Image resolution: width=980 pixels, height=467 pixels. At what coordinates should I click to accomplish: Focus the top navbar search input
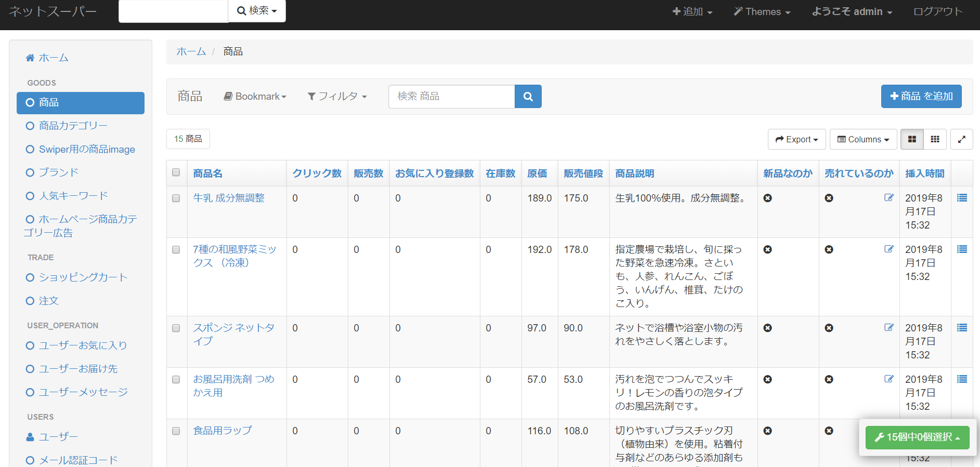click(x=173, y=11)
